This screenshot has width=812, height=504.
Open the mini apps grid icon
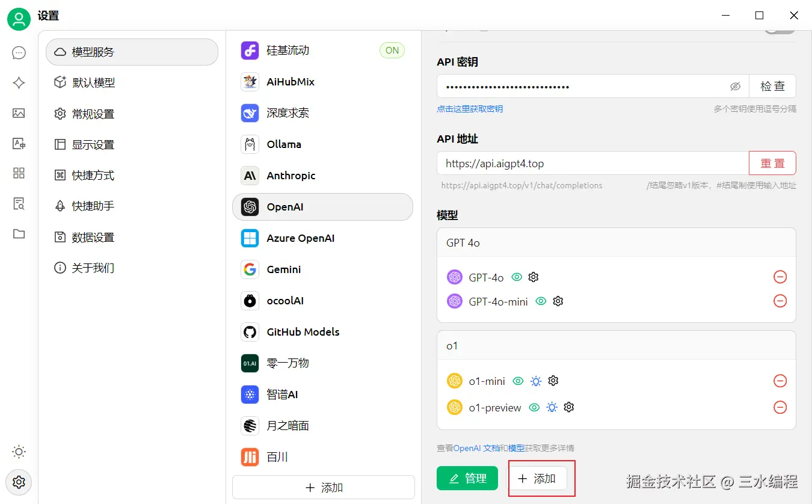(19, 173)
